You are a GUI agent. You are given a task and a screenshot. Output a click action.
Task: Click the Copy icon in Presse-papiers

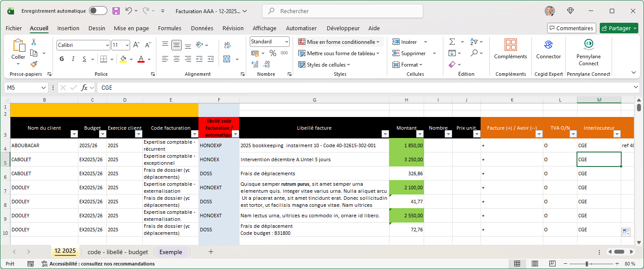point(33,53)
